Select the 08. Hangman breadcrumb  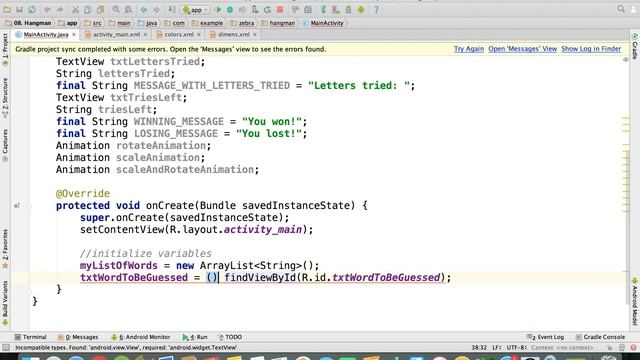(28, 23)
